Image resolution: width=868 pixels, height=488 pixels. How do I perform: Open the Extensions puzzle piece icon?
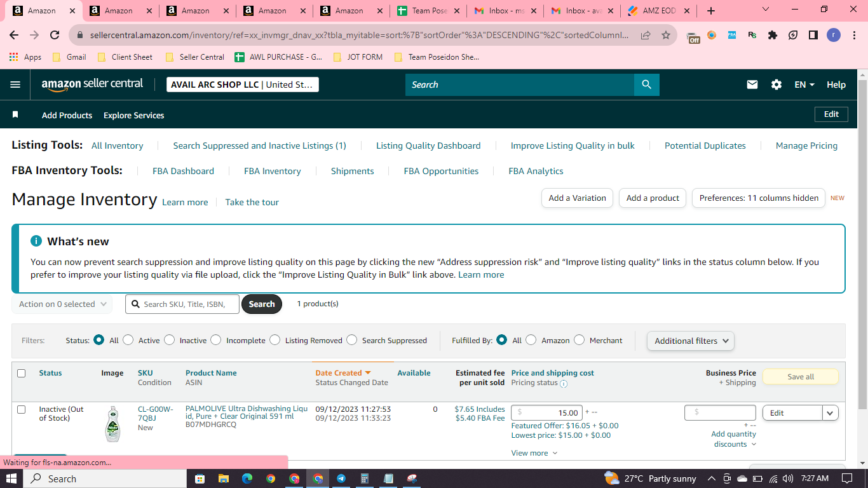(x=773, y=35)
